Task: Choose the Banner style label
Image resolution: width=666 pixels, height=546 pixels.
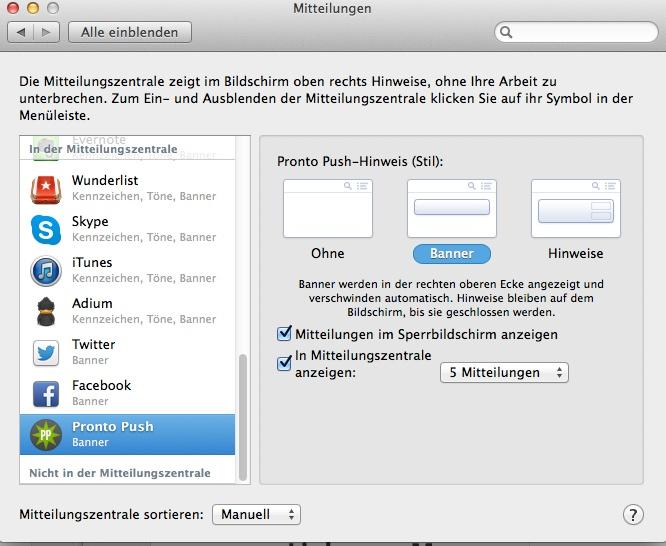Action: 452,254
